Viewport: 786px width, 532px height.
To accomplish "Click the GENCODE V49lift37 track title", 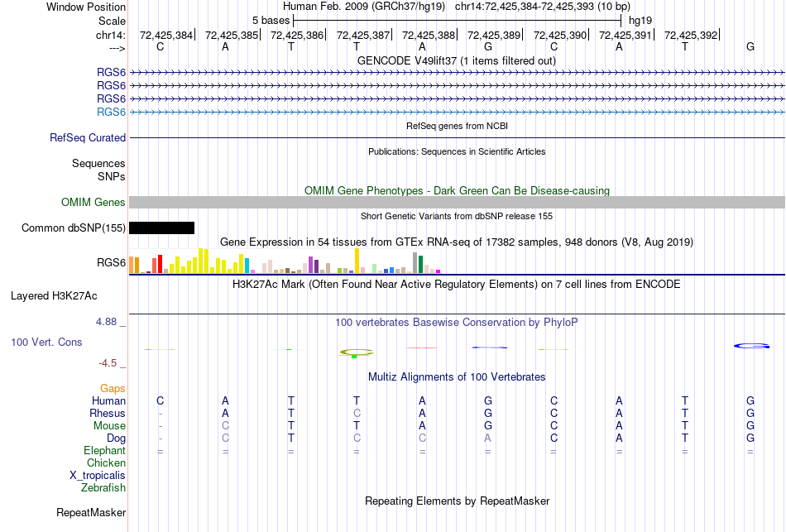I will [x=456, y=60].
